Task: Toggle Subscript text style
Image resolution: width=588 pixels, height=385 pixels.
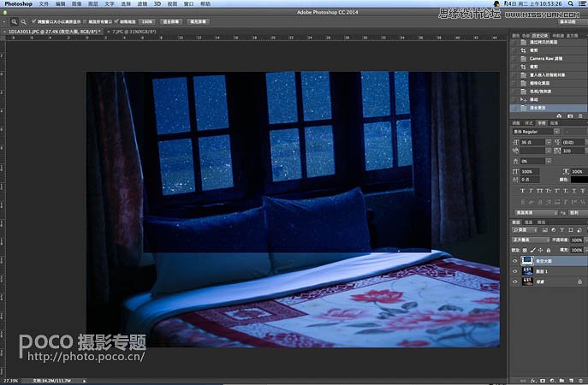Action: (566, 191)
